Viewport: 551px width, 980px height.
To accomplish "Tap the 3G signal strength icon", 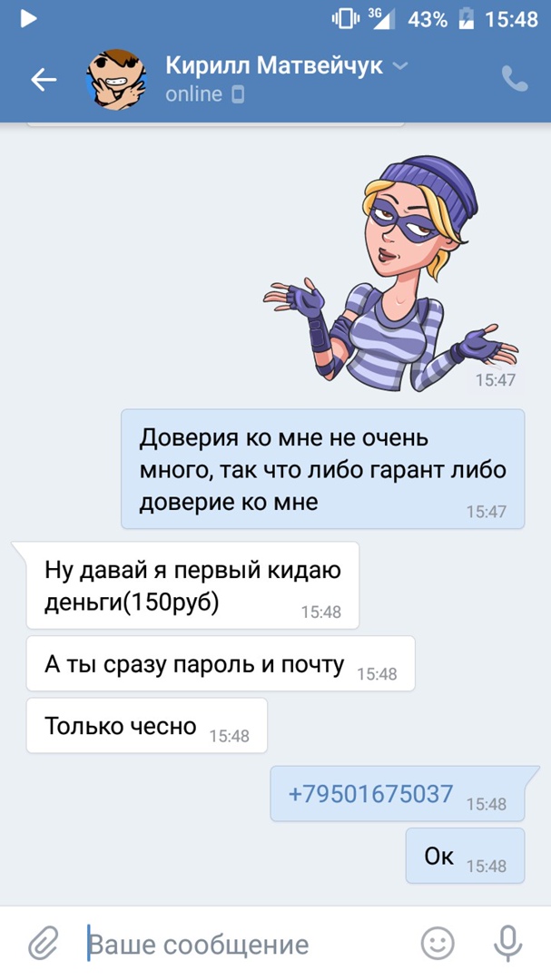I will tap(381, 19).
